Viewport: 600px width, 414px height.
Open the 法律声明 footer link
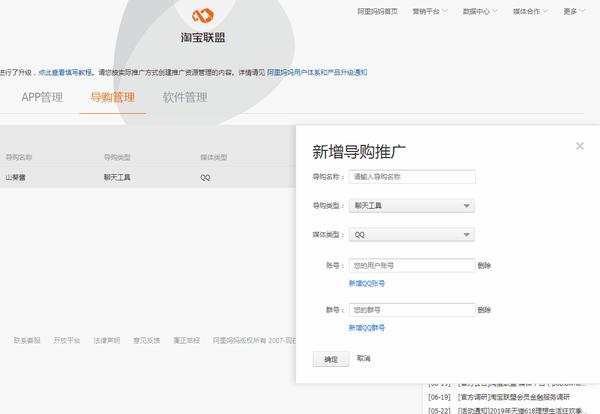tap(107, 340)
